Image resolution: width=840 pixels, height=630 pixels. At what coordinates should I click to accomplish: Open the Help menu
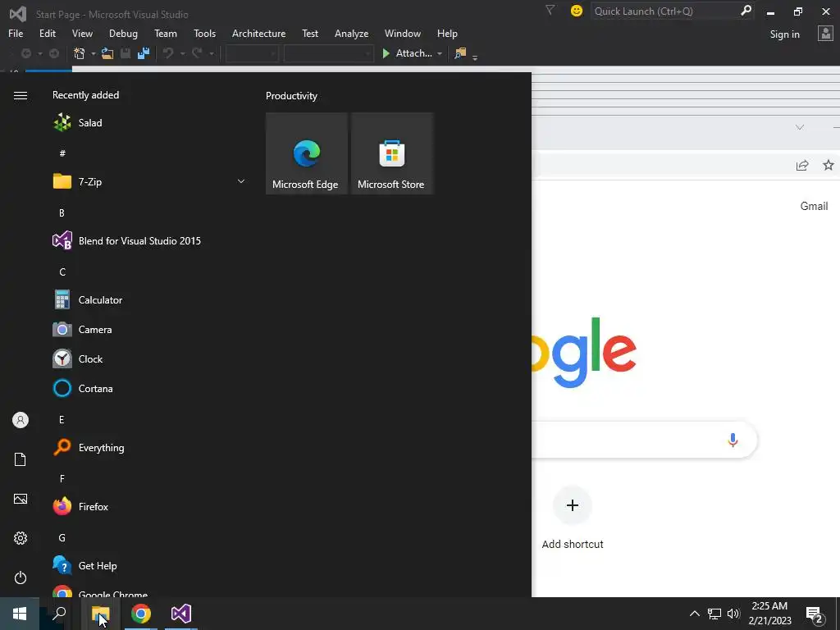pos(447,33)
